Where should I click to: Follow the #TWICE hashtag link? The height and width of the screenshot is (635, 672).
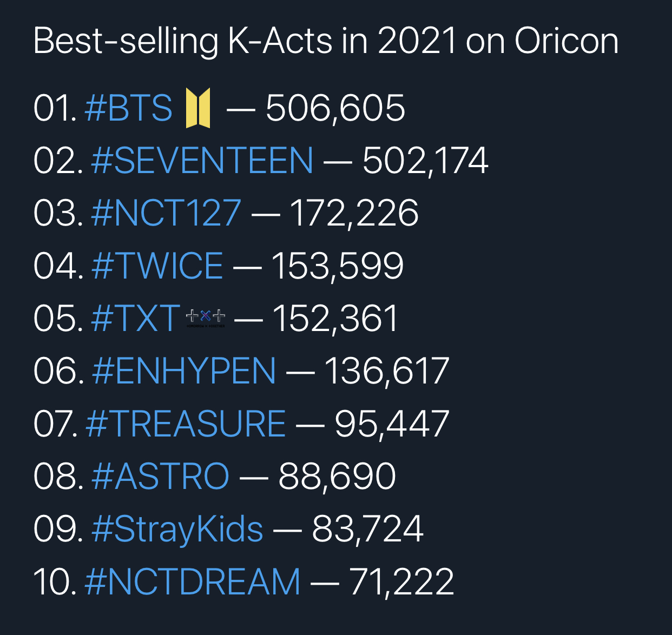pyautogui.click(x=157, y=266)
